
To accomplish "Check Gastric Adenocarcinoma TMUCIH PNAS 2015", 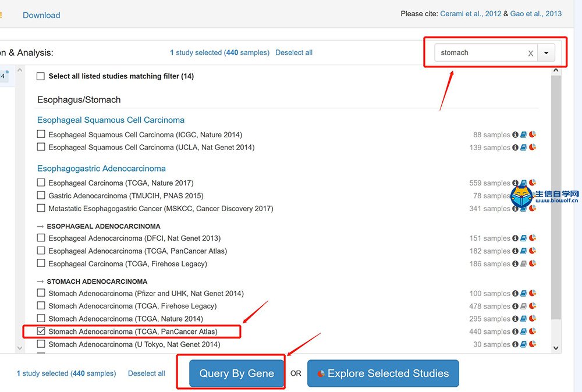I will [x=41, y=195].
